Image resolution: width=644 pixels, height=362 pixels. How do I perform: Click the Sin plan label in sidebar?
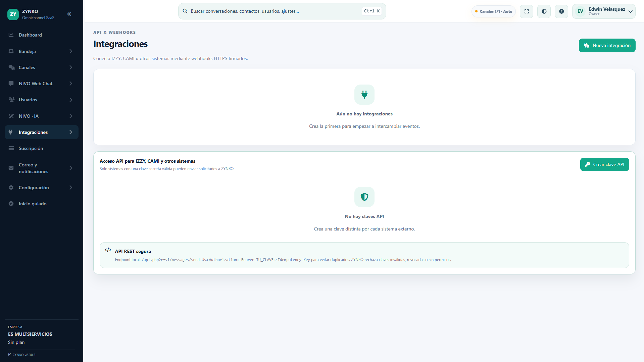pyautogui.click(x=16, y=342)
